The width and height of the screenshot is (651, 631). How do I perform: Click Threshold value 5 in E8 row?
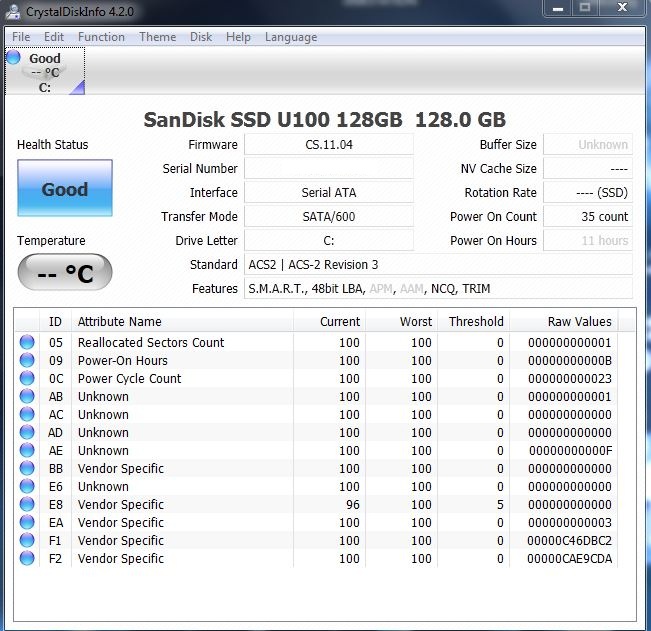click(x=500, y=504)
